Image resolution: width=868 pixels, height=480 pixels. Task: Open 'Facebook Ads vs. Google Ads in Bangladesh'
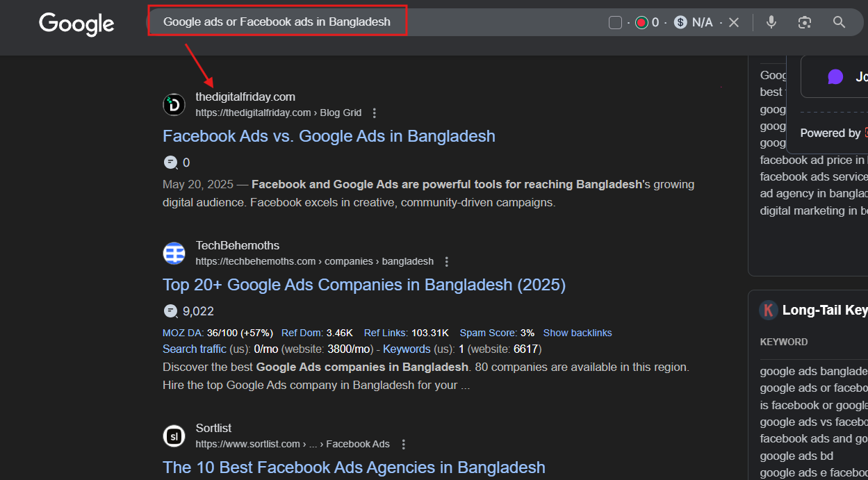[x=329, y=136]
